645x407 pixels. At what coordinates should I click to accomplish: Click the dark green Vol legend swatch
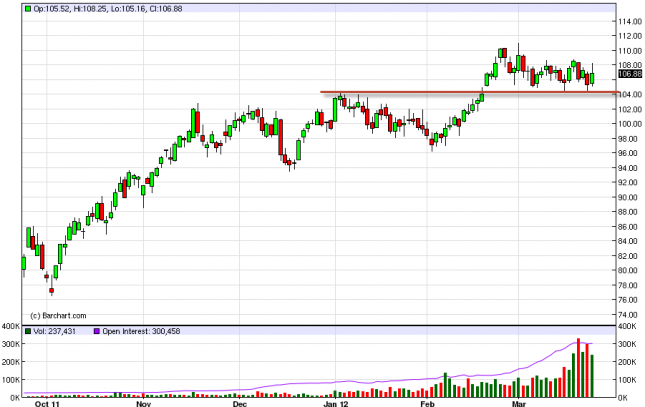28,331
